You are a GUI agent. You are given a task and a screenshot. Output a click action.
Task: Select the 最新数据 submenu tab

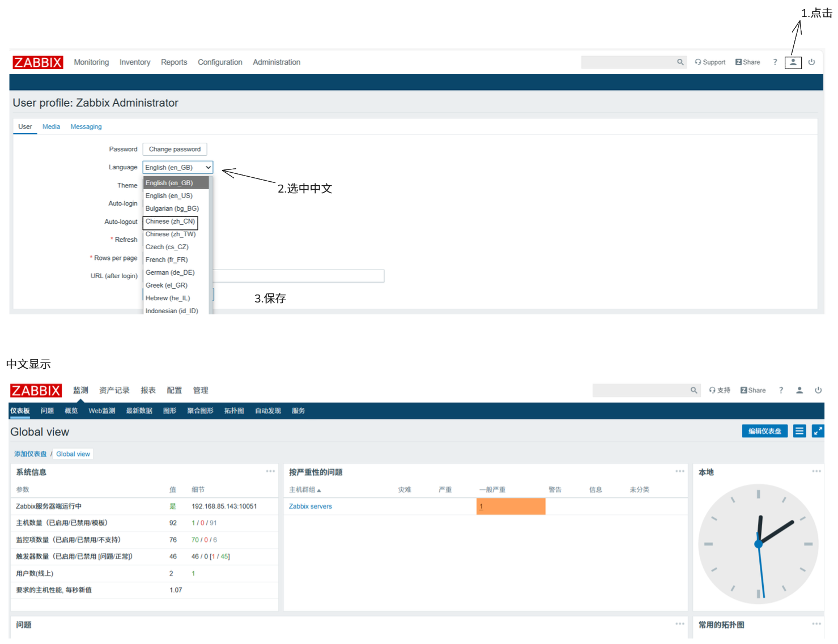click(x=139, y=411)
